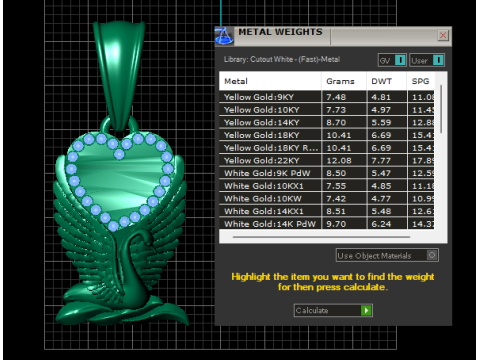Screen dimensions: 480x360
Task: Click the Metal column header
Action: [x=270, y=81]
